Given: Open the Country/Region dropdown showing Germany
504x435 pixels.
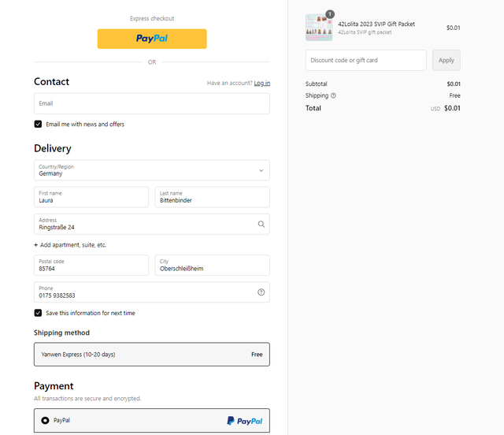Looking at the screenshot, I should point(152,170).
